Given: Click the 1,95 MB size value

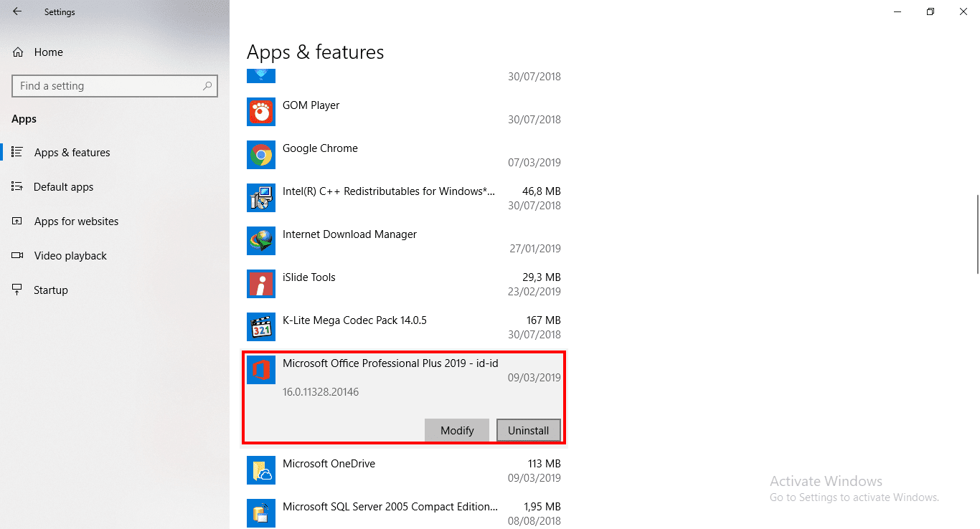Looking at the screenshot, I should click(542, 507).
